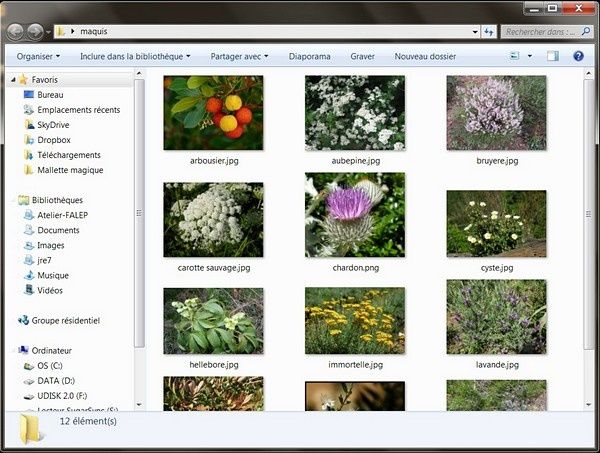The image size is (600, 453).
Task: Open the Documents library
Action: (x=58, y=230)
